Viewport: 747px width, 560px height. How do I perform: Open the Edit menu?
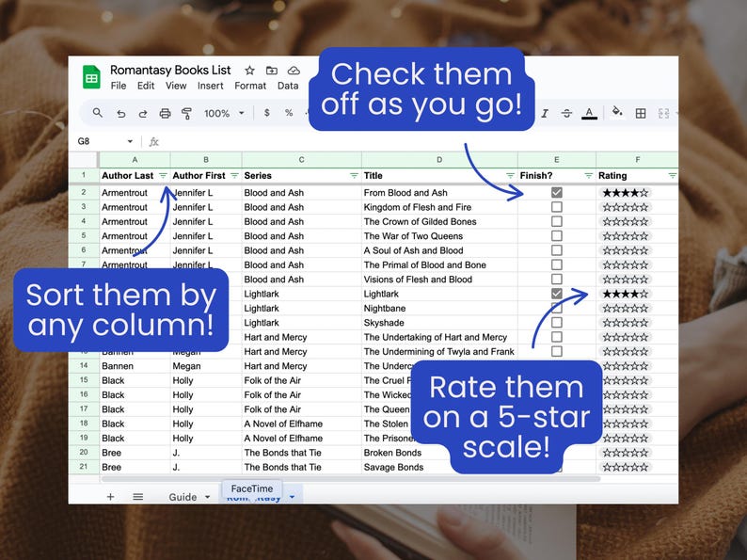coord(146,86)
